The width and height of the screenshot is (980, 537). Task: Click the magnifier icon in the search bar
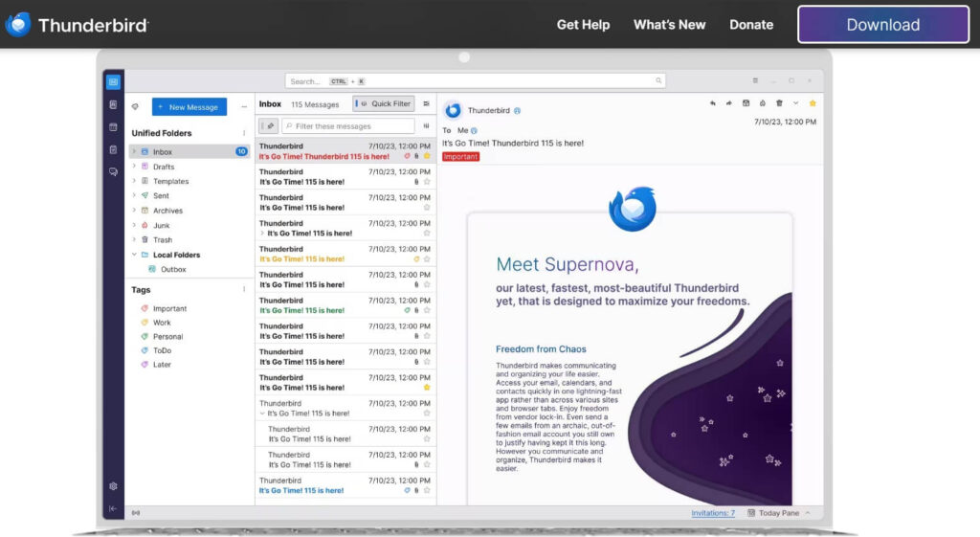(658, 80)
